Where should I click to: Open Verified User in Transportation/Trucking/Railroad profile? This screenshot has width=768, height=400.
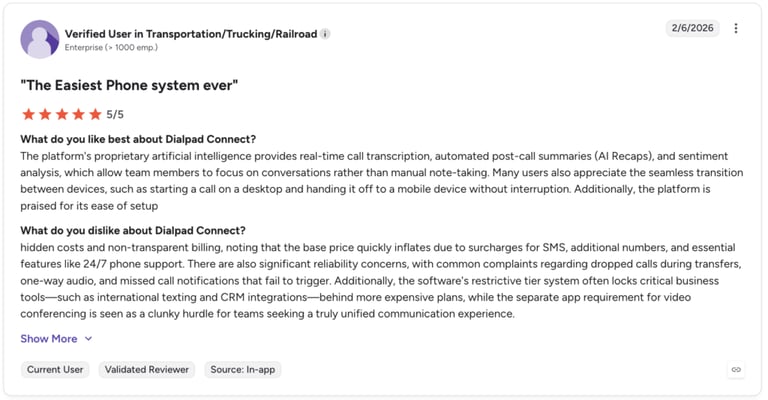191,34
